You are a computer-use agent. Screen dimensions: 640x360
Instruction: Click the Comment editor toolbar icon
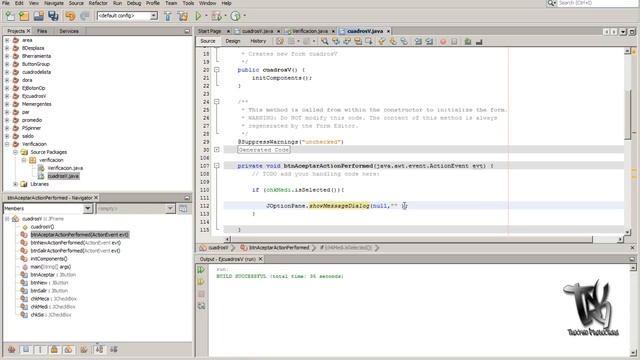coord(468,41)
